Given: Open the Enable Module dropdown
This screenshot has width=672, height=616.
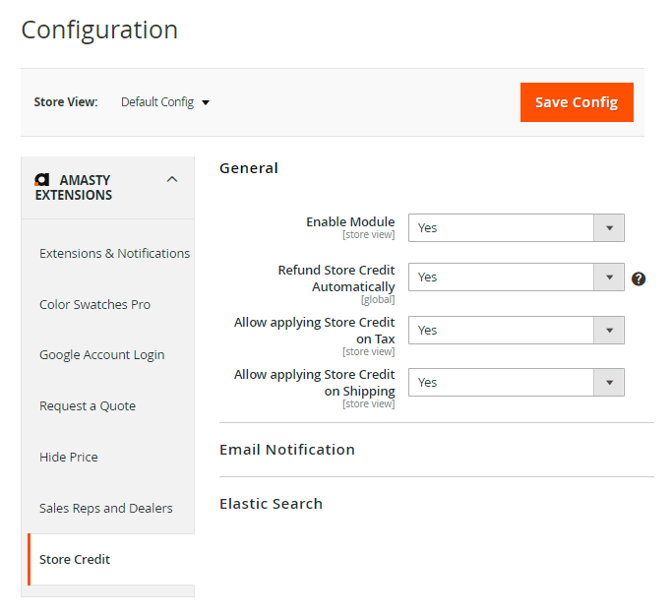Looking at the screenshot, I should (516, 228).
